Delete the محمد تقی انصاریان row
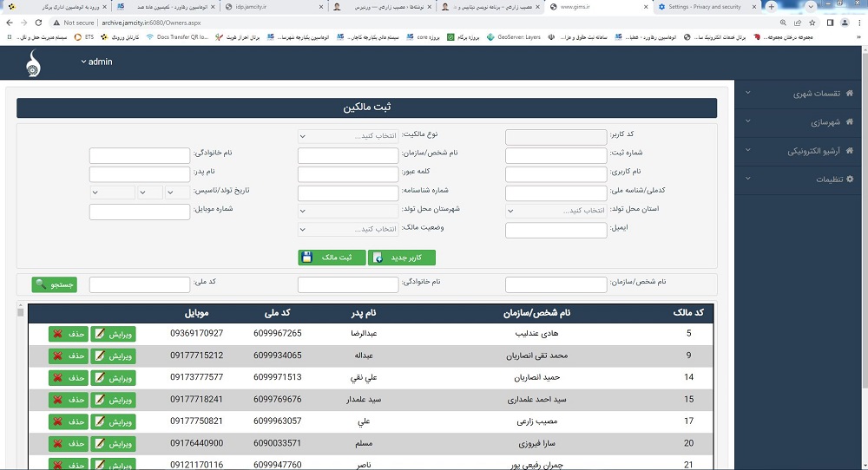The height and width of the screenshot is (470, 868). [68, 356]
